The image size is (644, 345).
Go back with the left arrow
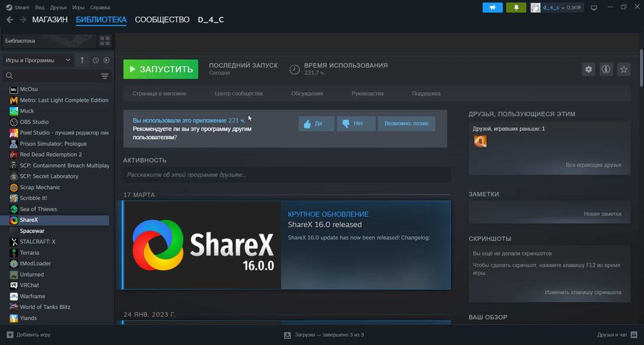(10, 20)
